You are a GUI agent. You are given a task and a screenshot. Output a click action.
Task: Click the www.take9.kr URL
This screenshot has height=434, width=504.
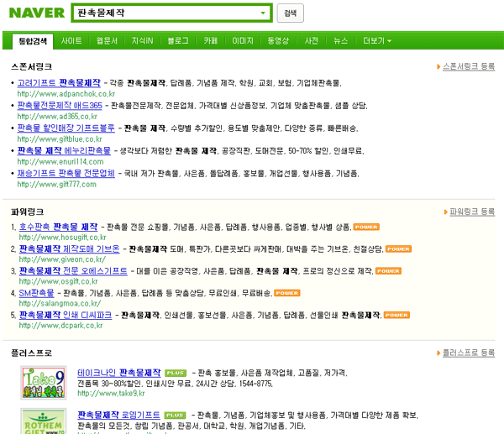click(111, 393)
